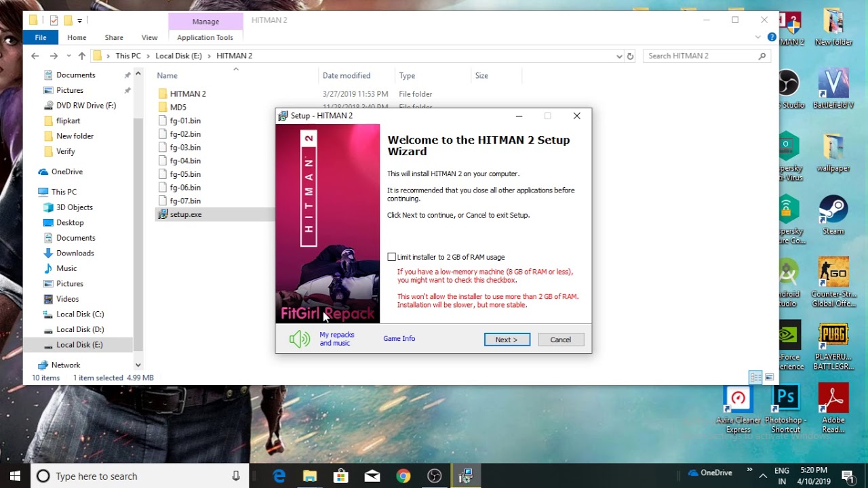Switch to Home ribbon tab
This screenshot has width=868, height=488.
pos(77,37)
